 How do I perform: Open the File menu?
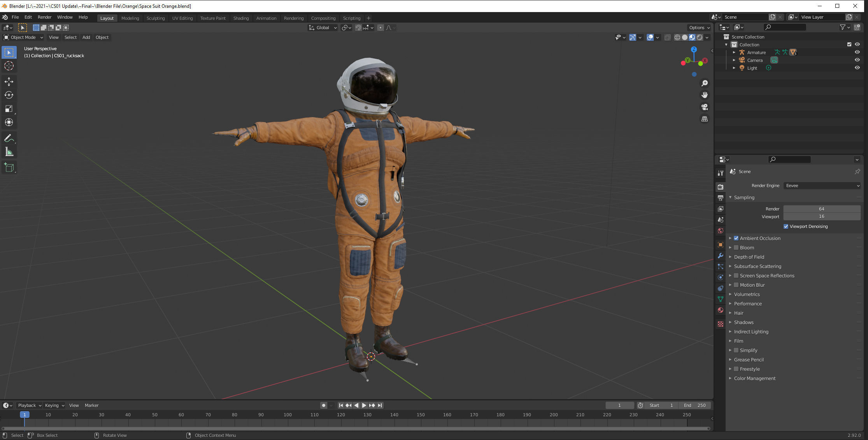point(15,17)
